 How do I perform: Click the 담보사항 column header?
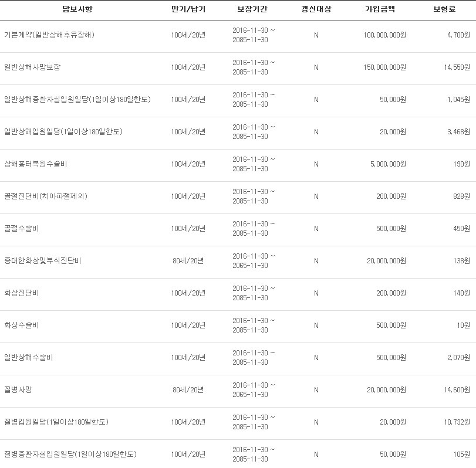[77, 9]
